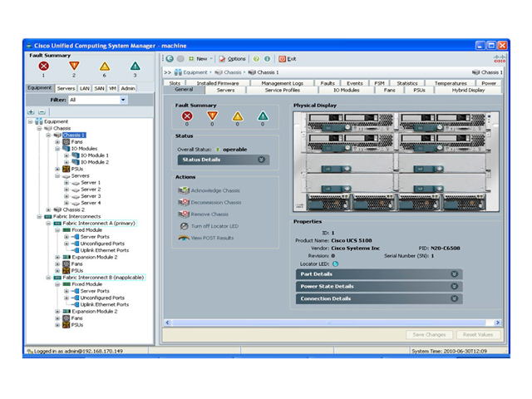Click the Locator LED indicator in Properties
The image size is (532, 399).
[x=335, y=264]
